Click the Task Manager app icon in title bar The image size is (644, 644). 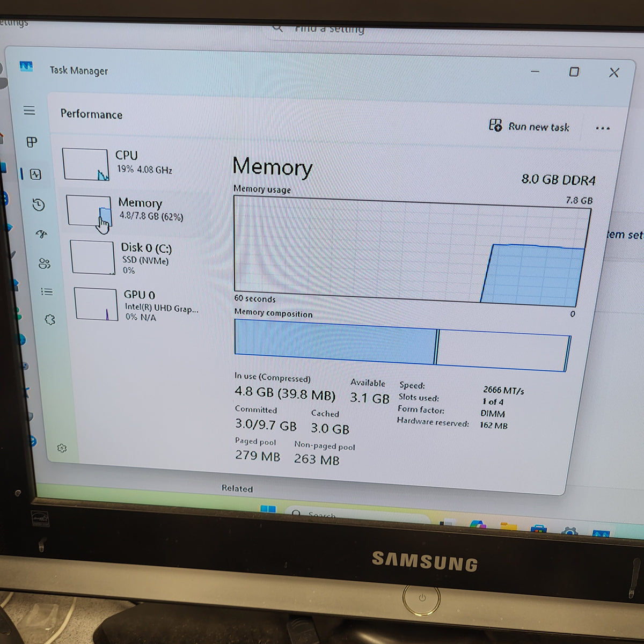[x=26, y=67]
